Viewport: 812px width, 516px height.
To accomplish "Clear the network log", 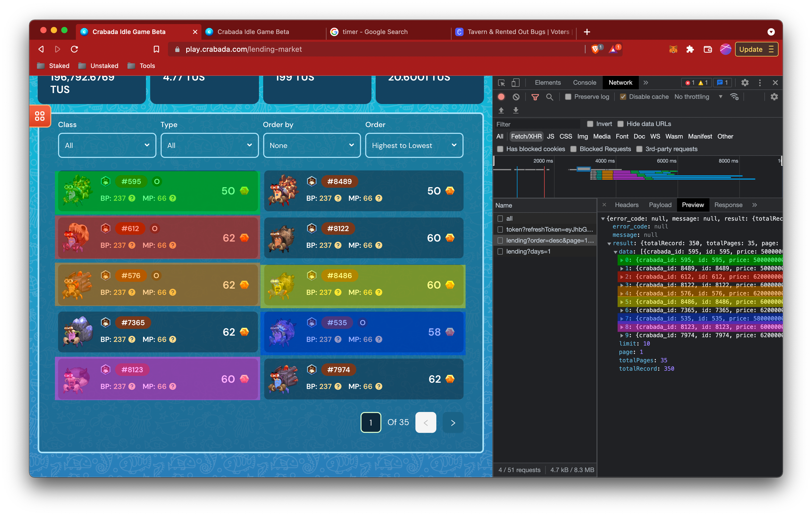I will coord(516,97).
